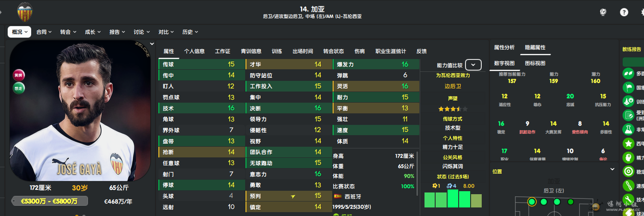Switch to 数字视图 numeric view
The height and width of the screenshot is (216, 644).
tap(504, 63)
